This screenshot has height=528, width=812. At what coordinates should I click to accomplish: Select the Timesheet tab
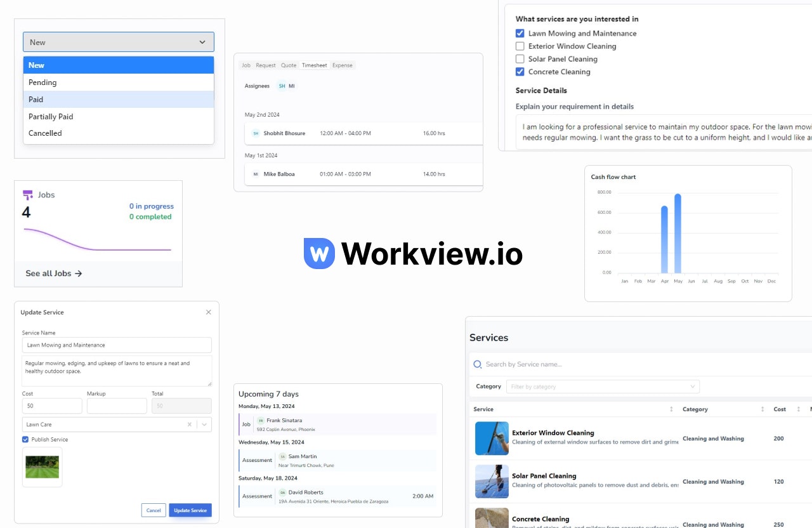(x=315, y=65)
